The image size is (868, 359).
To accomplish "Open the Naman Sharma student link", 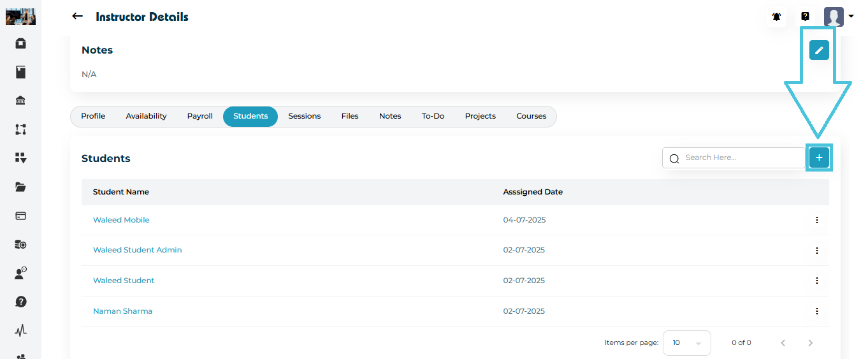I will point(122,311).
